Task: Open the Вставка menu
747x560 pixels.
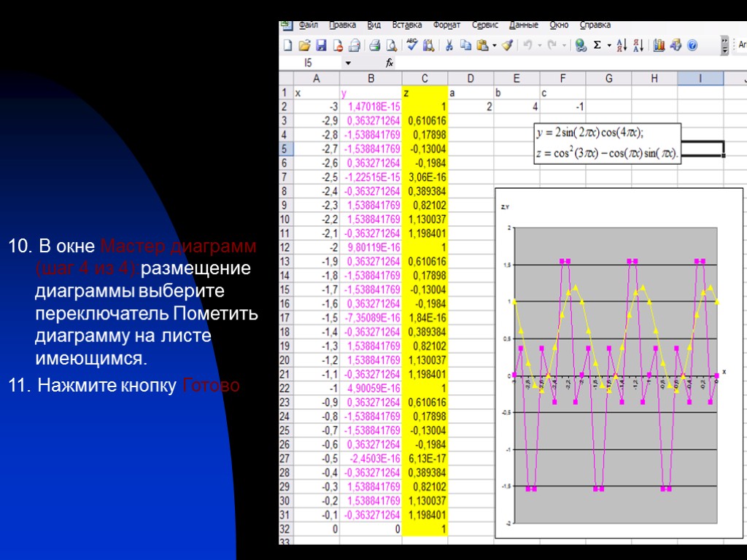Action: 407,26
